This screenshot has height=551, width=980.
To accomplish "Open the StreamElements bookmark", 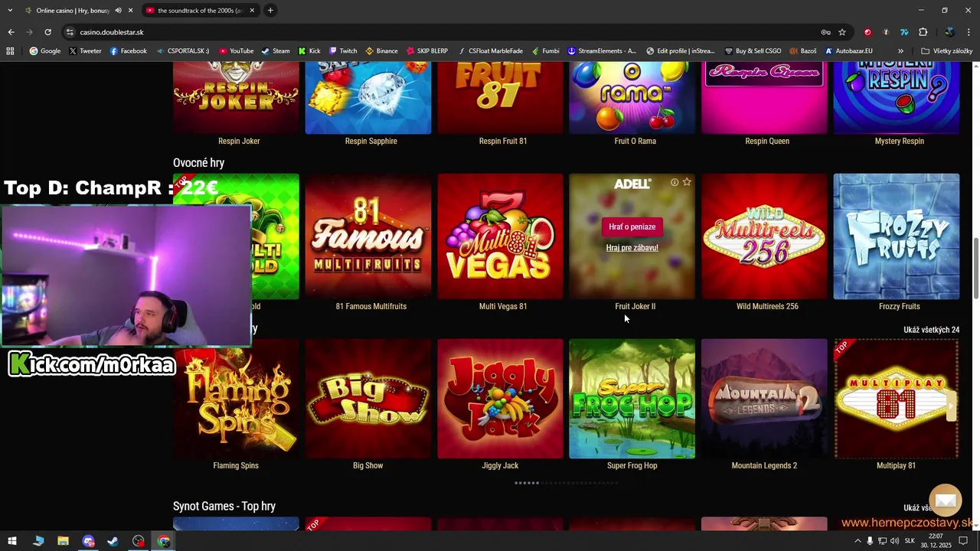I will pos(602,51).
